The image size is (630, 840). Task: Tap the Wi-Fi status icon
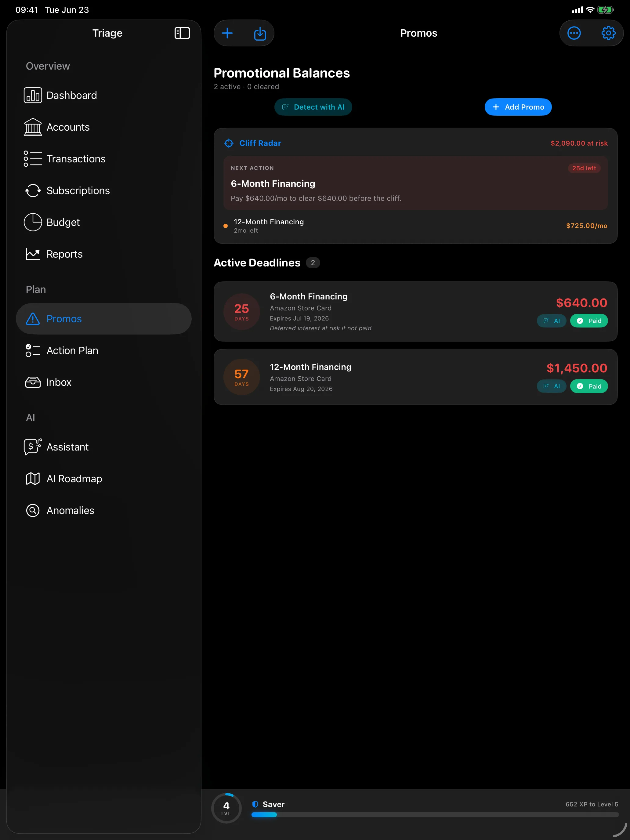point(590,10)
